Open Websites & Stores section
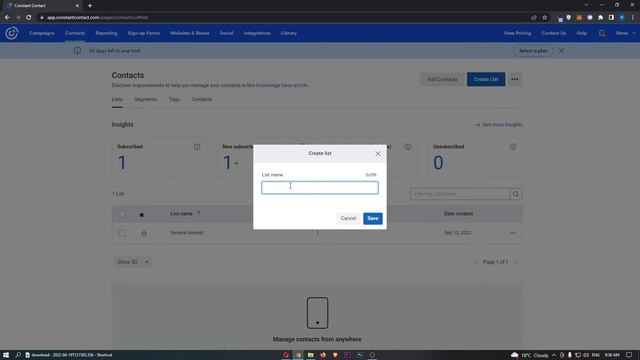 click(189, 33)
